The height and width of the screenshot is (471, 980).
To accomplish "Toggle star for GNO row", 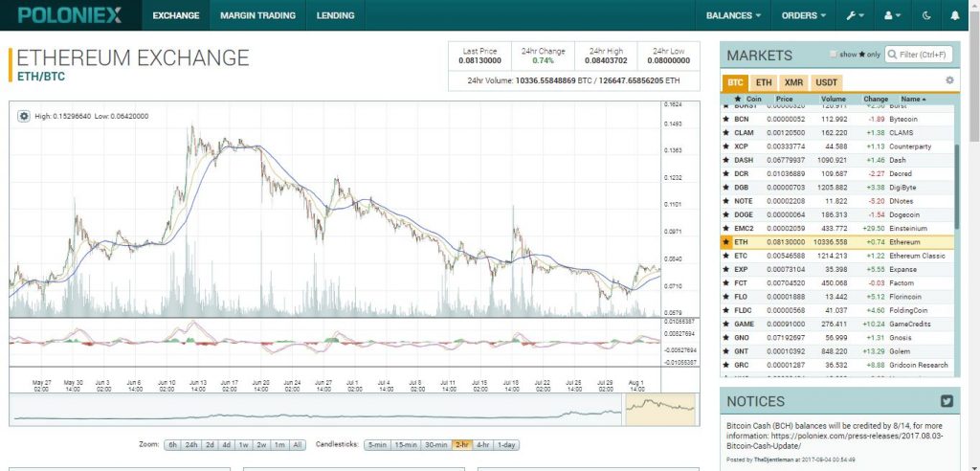I will (725, 338).
